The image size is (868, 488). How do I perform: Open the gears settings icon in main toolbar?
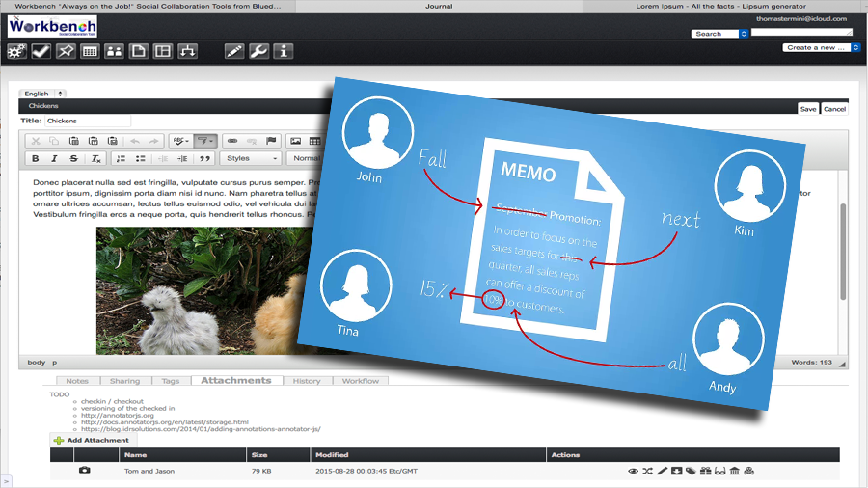(16, 51)
